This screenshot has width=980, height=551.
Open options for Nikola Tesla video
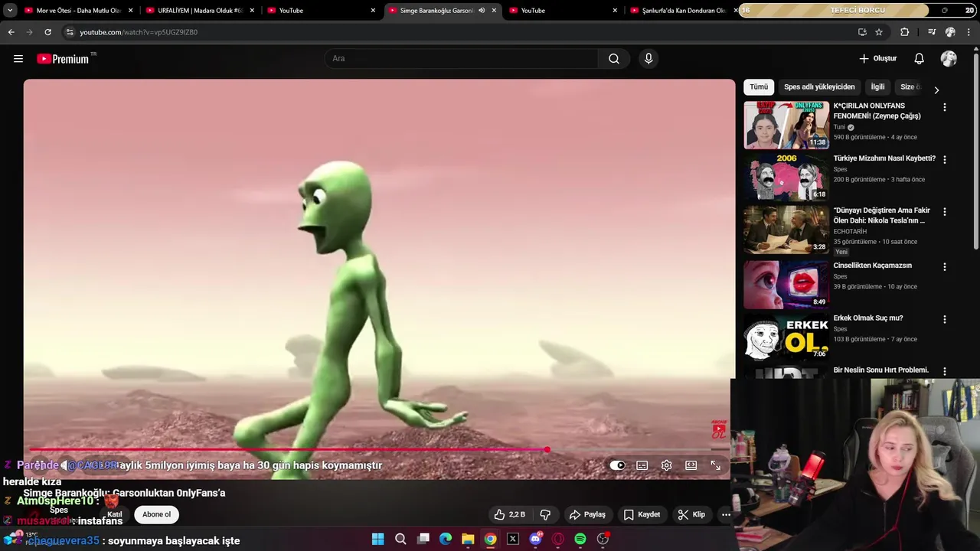[x=945, y=212]
